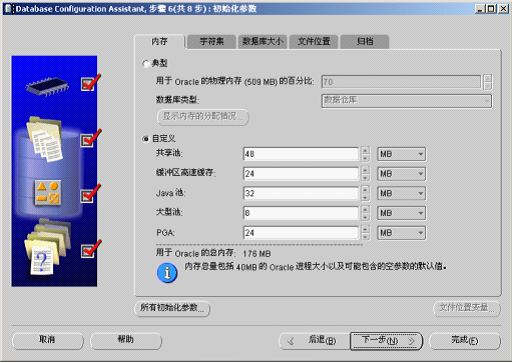Viewport: 512px width, 363px height.
Task: Select the 自定义 radio button
Action: click(x=146, y=139)
